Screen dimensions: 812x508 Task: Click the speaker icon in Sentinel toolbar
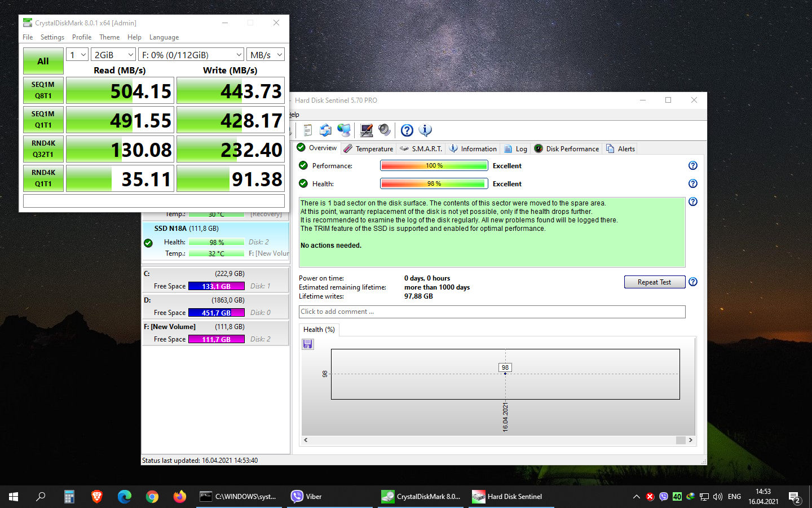(385, 130)
